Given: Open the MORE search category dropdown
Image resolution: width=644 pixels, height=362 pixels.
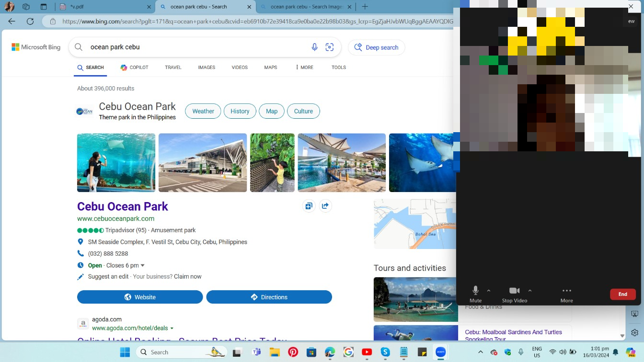Looking at the screenshot, I should tap(304, 68).
